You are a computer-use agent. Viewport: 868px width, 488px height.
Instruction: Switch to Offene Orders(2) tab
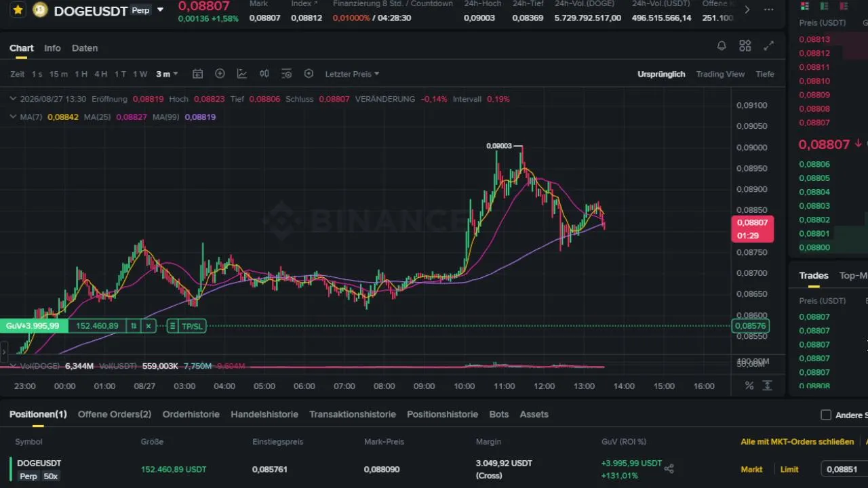[115, 414]
